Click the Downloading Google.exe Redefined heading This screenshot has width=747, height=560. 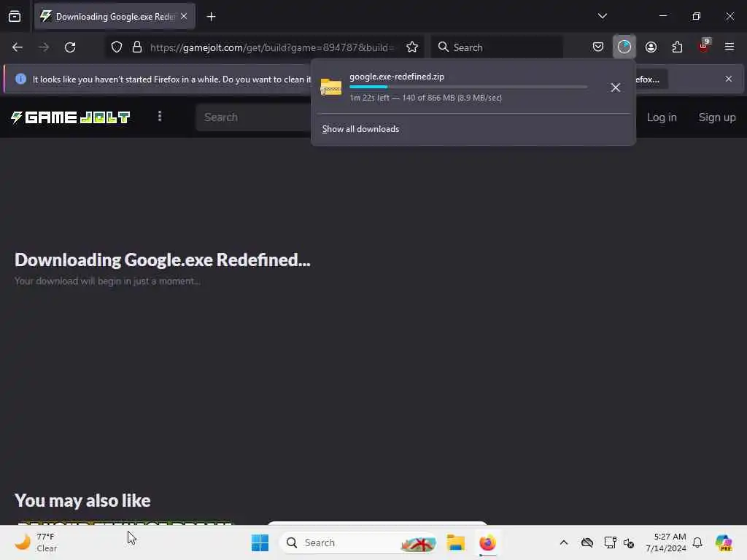click(x=163, y=260)
